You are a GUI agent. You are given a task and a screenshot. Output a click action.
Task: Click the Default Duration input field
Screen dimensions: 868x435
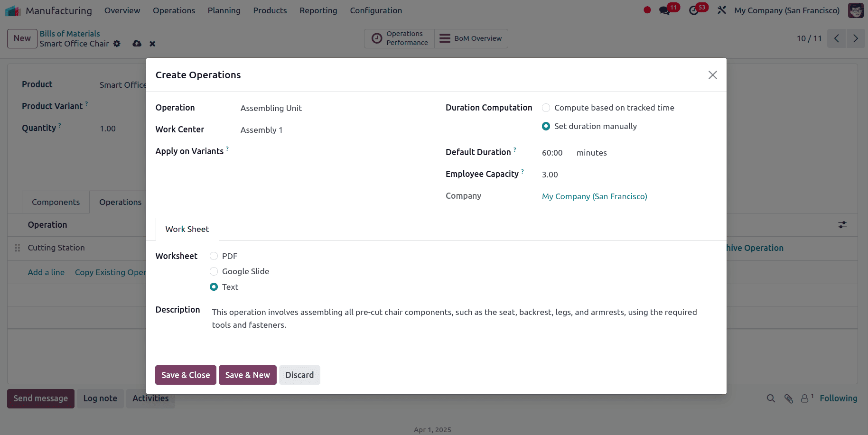tap(552, 152)
